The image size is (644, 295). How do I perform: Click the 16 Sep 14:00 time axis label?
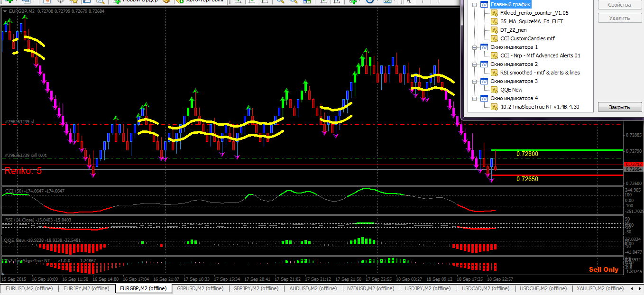click(107, 279)
